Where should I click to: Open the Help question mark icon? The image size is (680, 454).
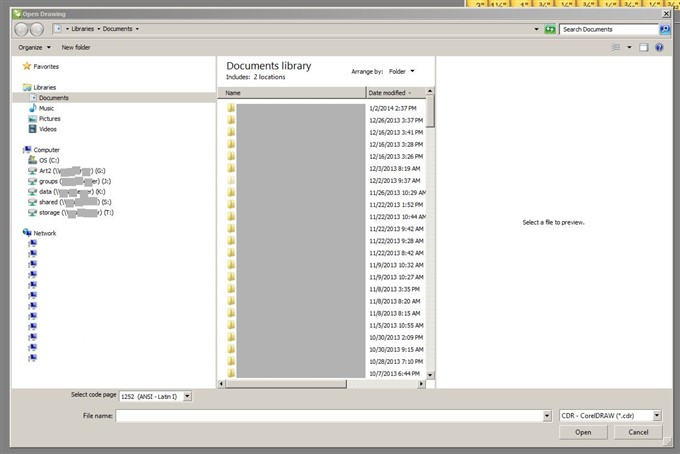click(659, 47)
